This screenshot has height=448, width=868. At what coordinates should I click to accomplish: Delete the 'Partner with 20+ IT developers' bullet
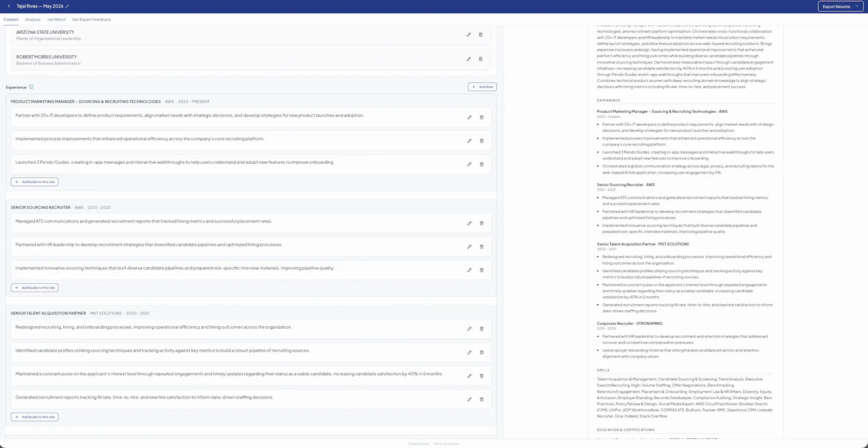pos(481,117)
